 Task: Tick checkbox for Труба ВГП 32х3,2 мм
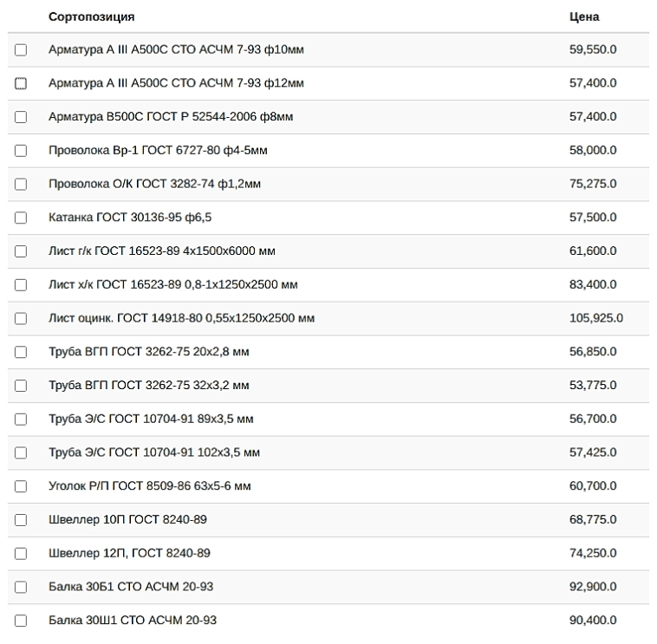[x=21, y=386]
